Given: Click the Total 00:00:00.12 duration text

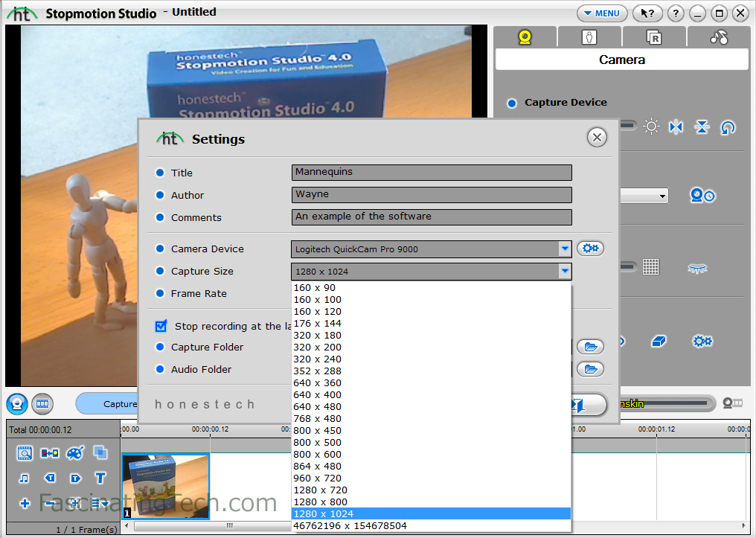Looking at the screenshot, I should 40,430.
